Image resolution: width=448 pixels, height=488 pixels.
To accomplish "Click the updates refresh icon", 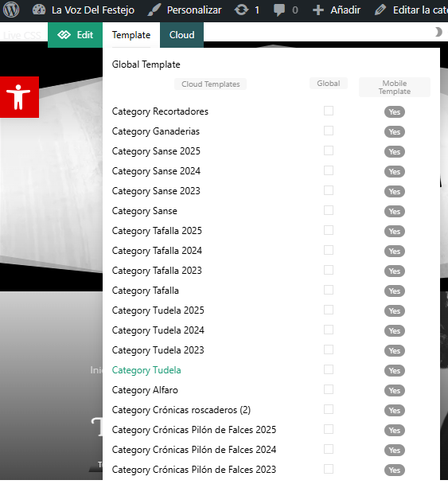I will [x=241, y=10].
